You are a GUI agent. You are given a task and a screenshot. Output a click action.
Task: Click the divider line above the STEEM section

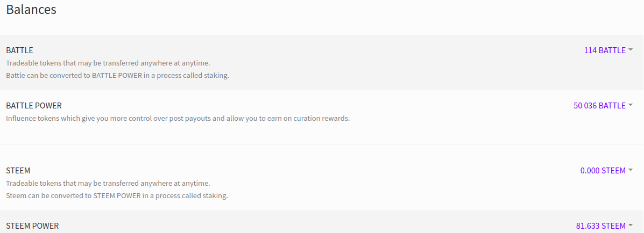[x=322, y=144]
